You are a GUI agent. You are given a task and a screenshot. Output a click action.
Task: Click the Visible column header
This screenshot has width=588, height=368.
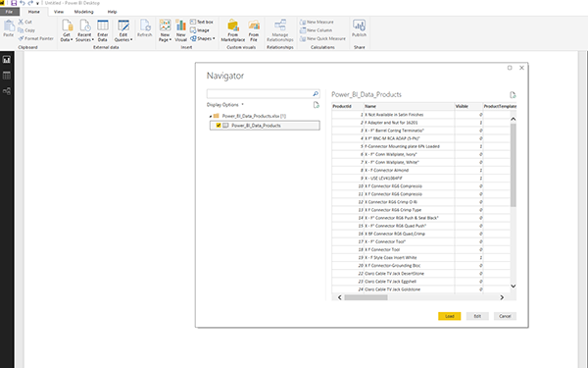click(468, 106)
